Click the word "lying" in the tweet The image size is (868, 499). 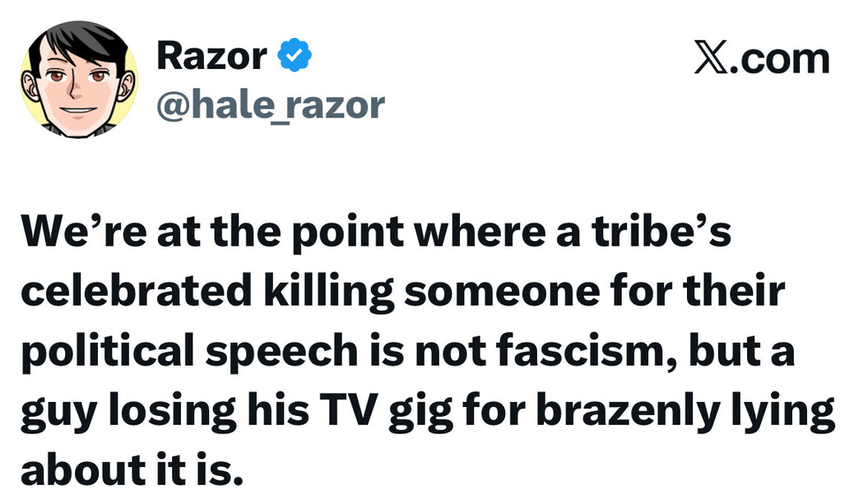click(785, 410)
